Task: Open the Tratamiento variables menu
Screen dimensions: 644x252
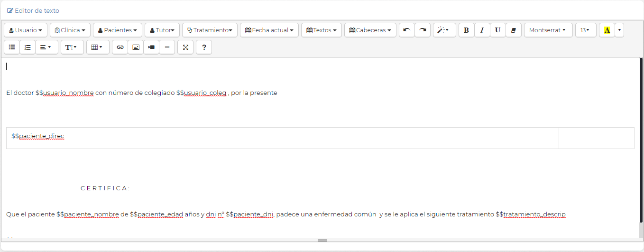Action: coord(210,30)
